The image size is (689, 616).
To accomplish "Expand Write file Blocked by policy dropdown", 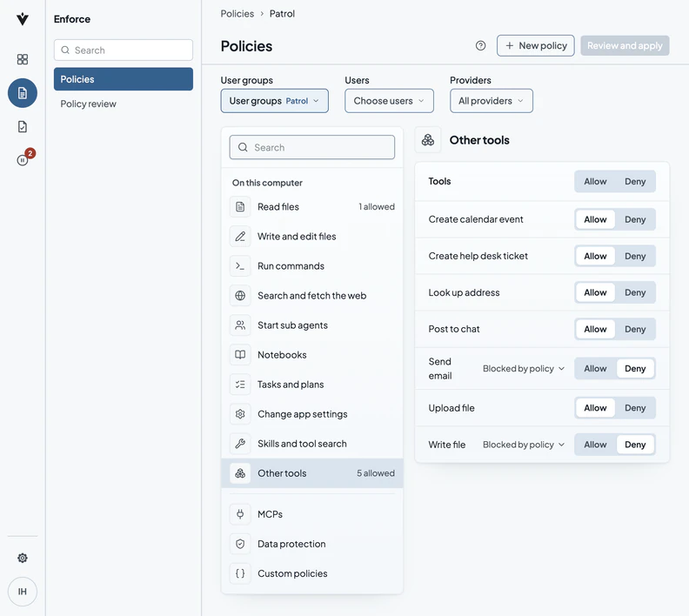I will [x=524, y=445].
